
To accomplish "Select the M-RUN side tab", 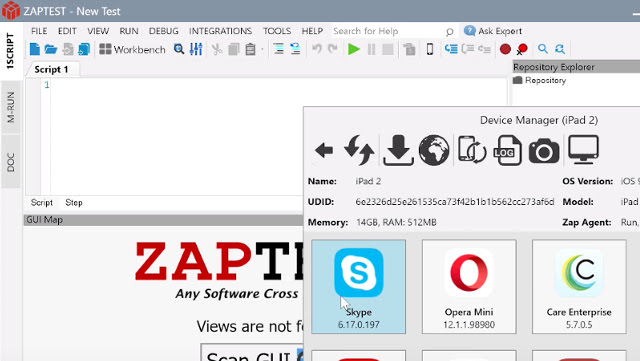I will 10,107.
